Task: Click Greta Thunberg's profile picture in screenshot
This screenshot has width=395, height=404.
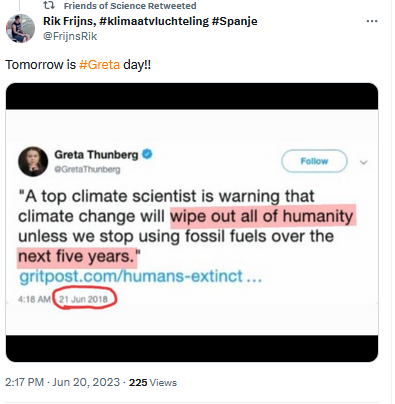Action: coord(33,161)
